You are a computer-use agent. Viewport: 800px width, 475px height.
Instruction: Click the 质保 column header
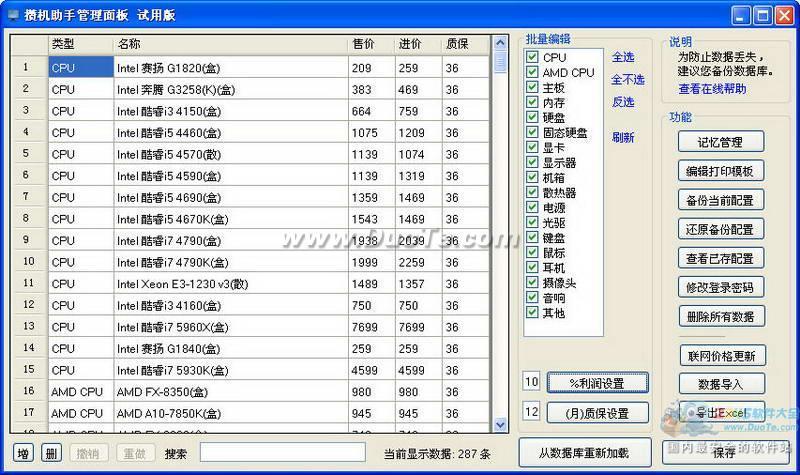click(465, 44)
